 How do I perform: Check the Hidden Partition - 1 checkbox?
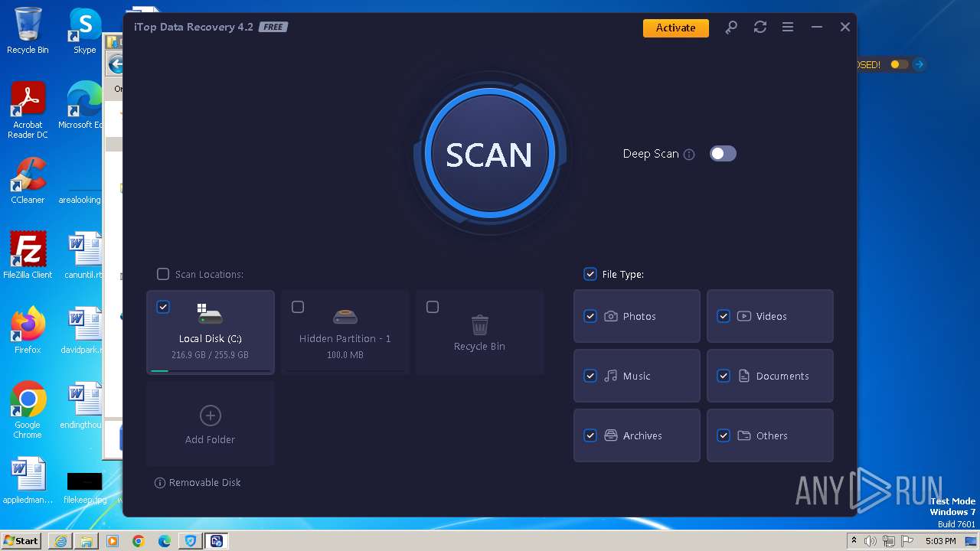(298, 307)
